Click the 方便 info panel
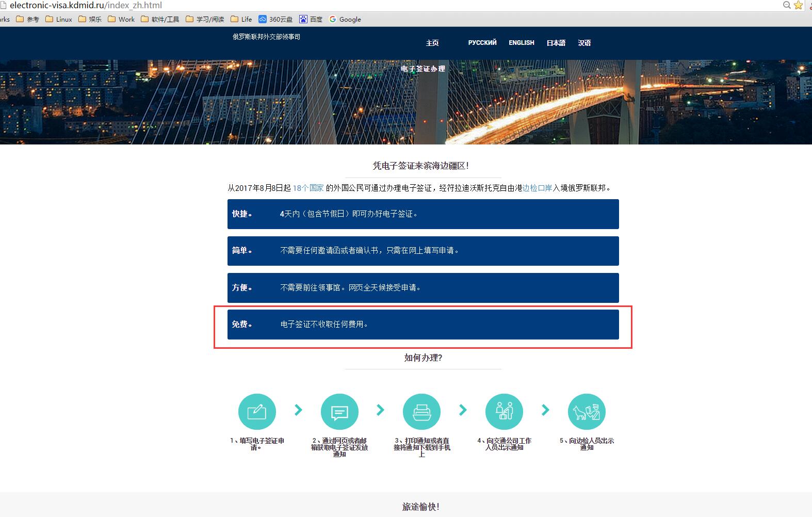Viewport: 812px width, 517px height. click(423, 288)
